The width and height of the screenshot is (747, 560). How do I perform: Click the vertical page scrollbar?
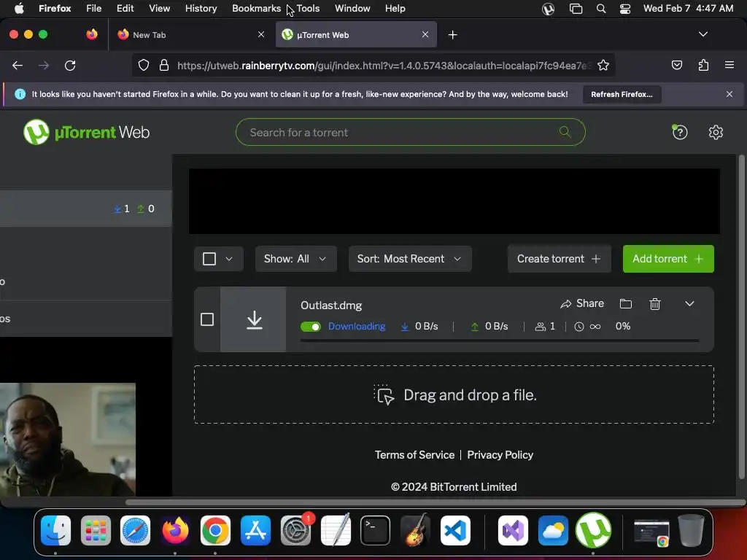tap(741, 316)
